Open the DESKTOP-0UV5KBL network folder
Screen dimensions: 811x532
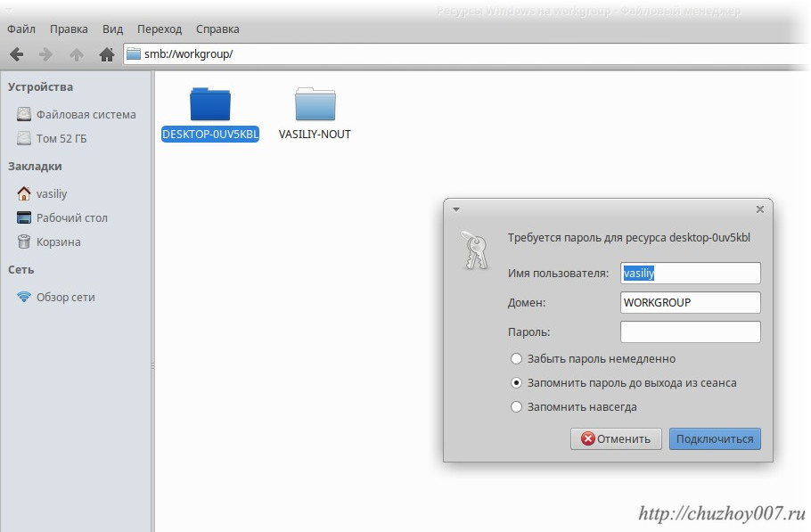[210, 105]
